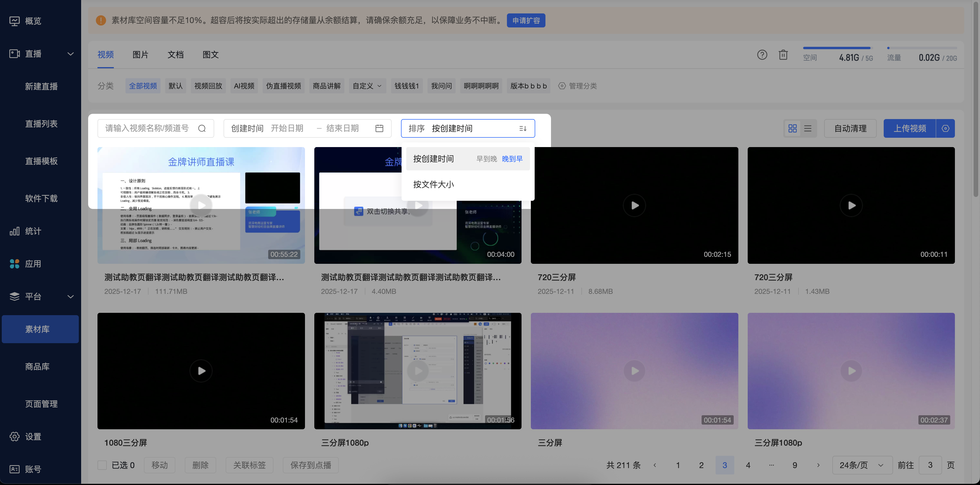Click the 上传视频 button
This screenshot has width=980, height=485.
click(910, 129)
